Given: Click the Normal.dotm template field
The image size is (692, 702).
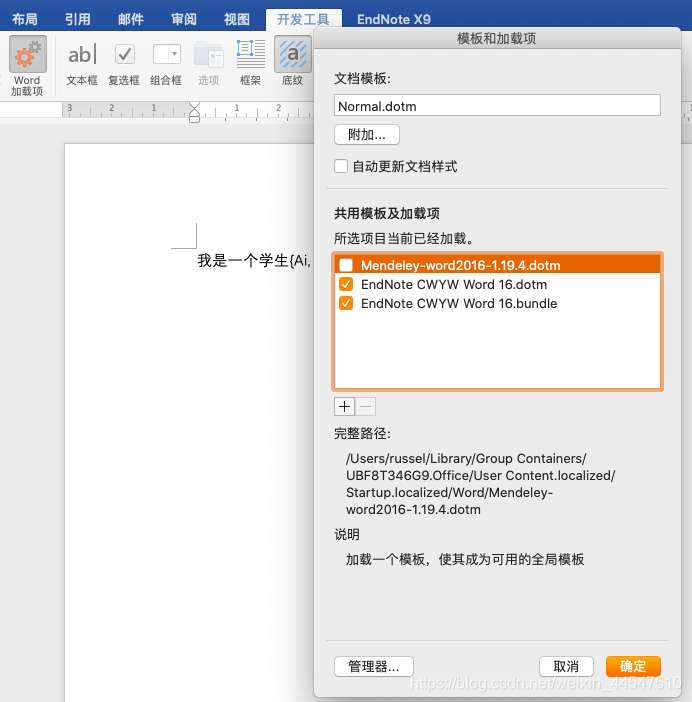Looking at the screenshot, I should 497,105.
